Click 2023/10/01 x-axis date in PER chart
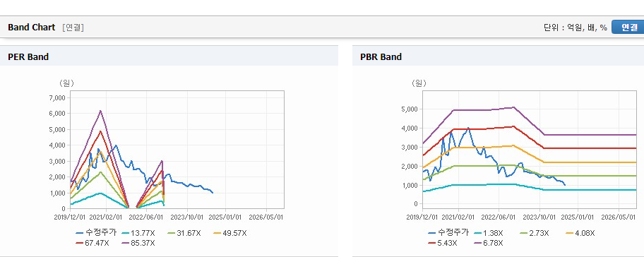644x257 pixels. tap(187, 217)
